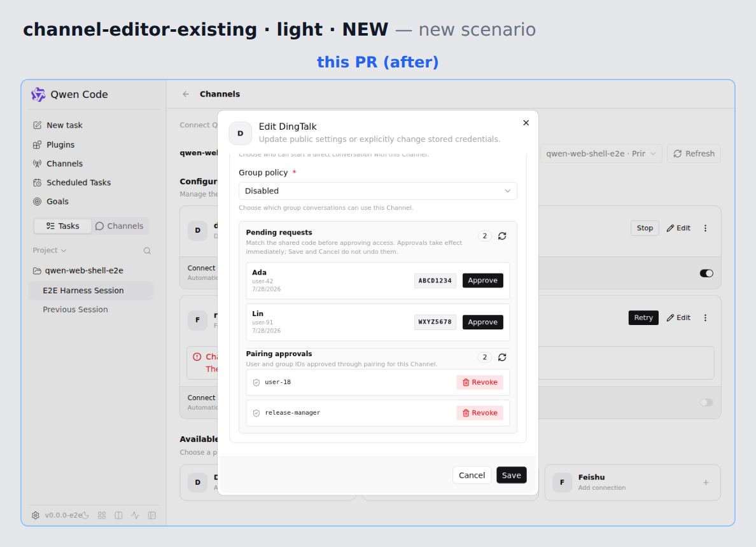Click Cancel in the dialog
This screenshot has height=547, width=756.
point(472,475)
